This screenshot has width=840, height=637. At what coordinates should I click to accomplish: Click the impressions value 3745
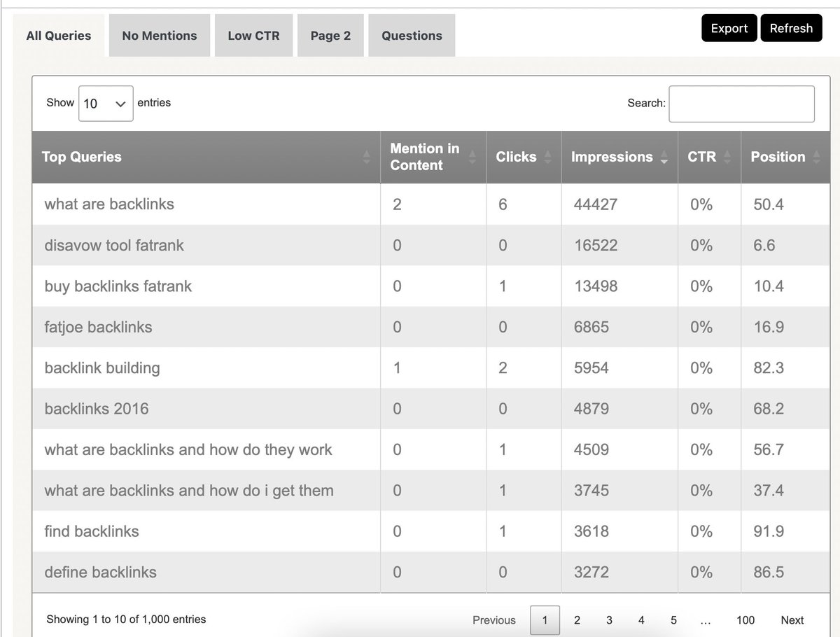pyautogui.click(x=591, y=491)
